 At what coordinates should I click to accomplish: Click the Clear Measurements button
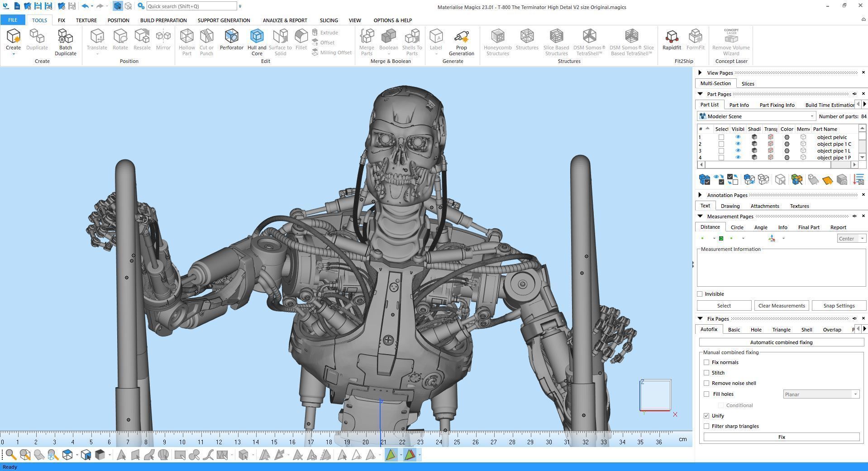(x=781, y=306)
